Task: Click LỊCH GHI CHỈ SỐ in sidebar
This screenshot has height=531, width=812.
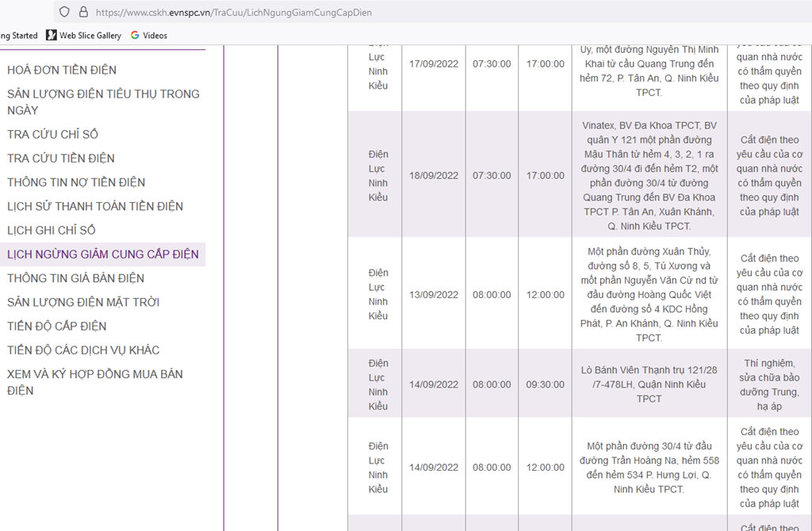Action: [52, 230]
